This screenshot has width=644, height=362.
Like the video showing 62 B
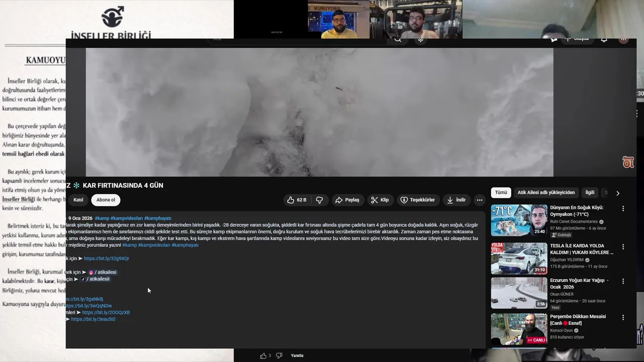(297, 200)
